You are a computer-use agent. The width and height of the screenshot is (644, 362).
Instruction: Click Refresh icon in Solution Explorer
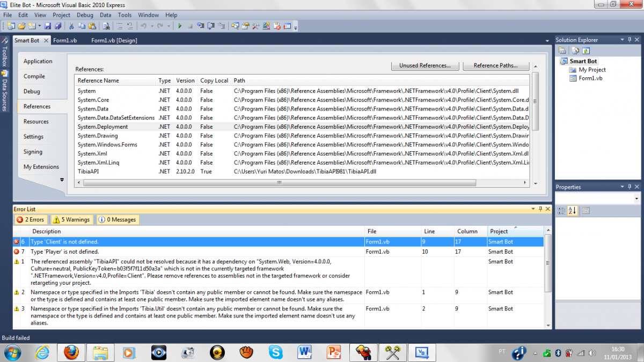pyautogui.click(x=586, y=50)
